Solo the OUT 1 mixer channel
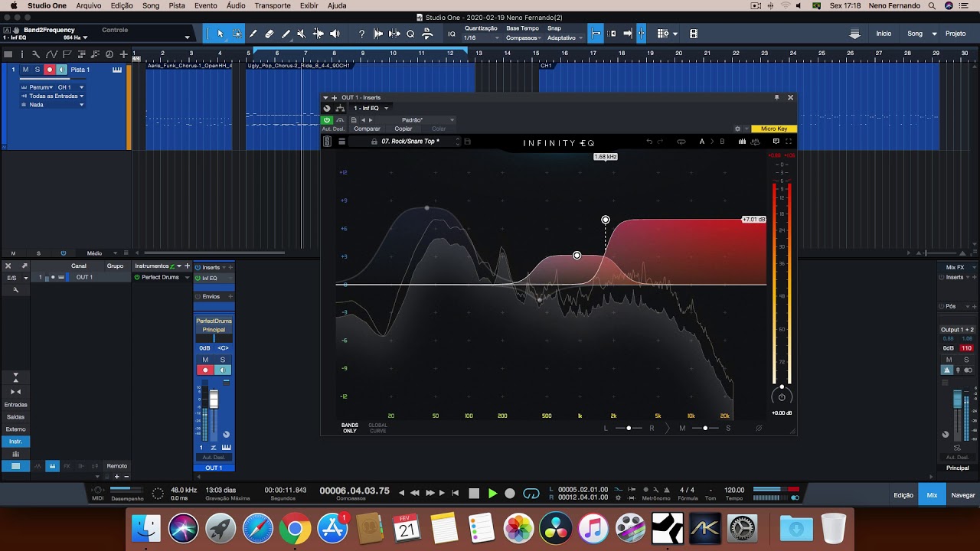980x551 pixels. [x=223, y=360]
